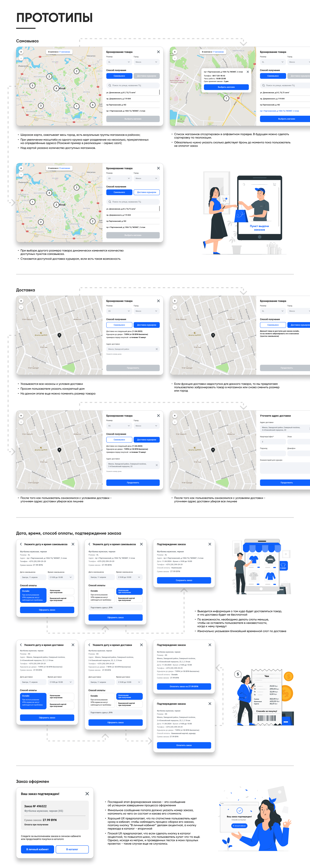Switch to Самовывоз where online delivery is unavailable
The image size is (310, 868).
(x=273, y=325)
